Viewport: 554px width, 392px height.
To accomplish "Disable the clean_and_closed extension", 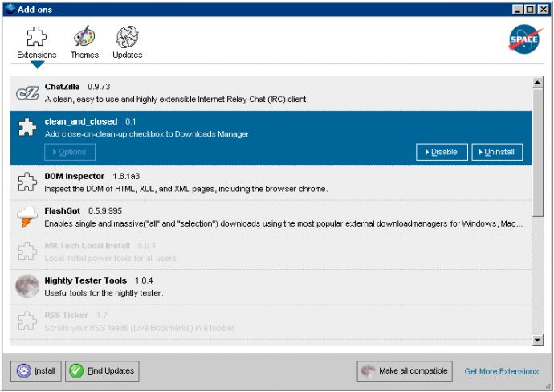I will [442, 152].
